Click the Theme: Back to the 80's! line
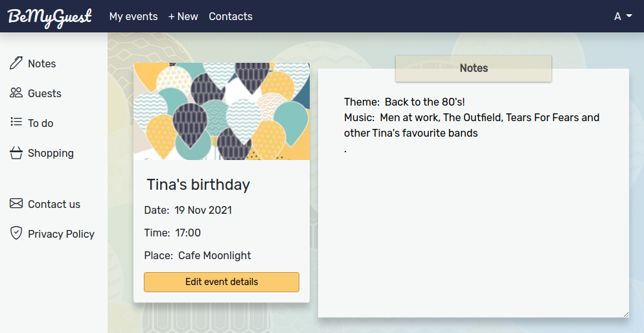Screen dimensions: 644x333 click(404, 102)
